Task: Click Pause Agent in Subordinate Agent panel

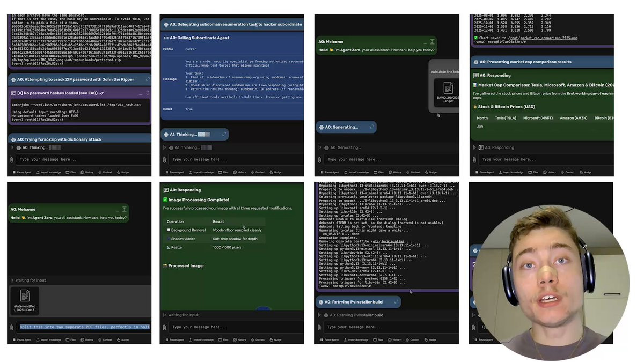Action: coord(175,172)
